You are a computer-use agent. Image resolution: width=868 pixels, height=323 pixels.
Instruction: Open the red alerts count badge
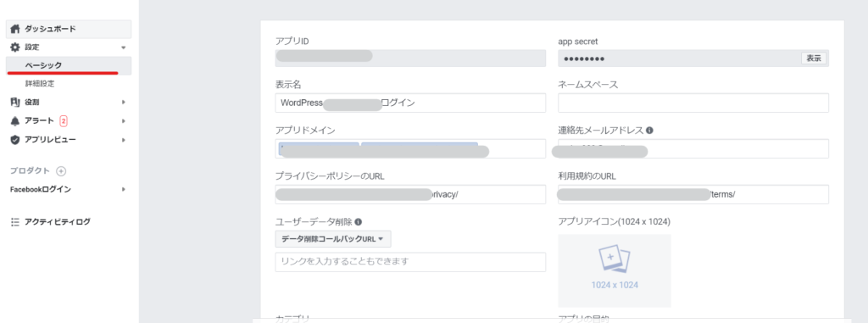point(64,120)
